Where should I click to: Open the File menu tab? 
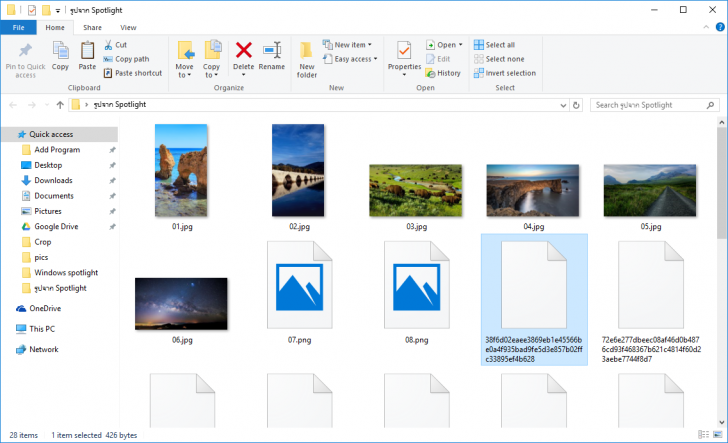(x=19, y=27)
